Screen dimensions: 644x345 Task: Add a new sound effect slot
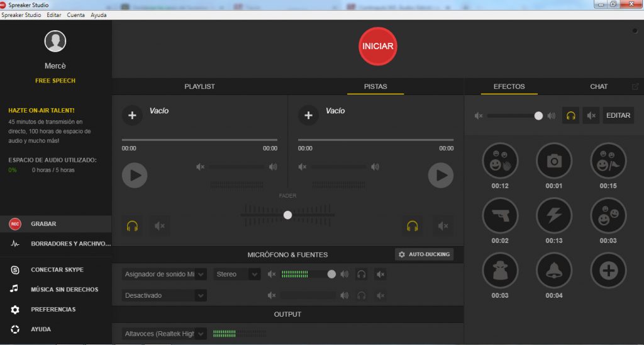608,271
